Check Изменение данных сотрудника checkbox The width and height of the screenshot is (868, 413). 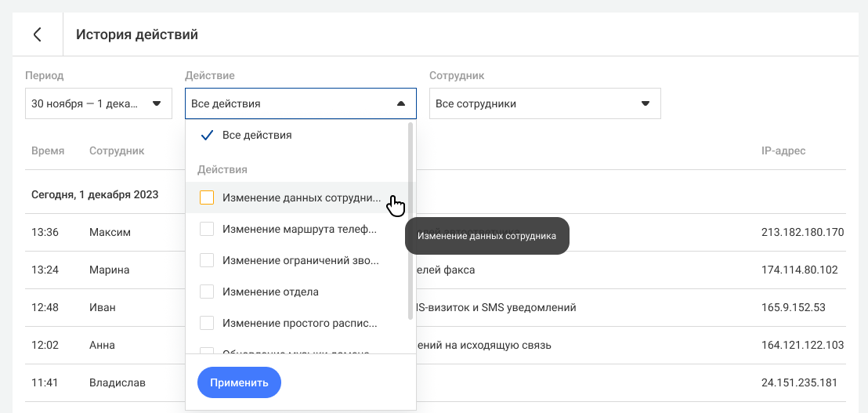click(207, 197)
